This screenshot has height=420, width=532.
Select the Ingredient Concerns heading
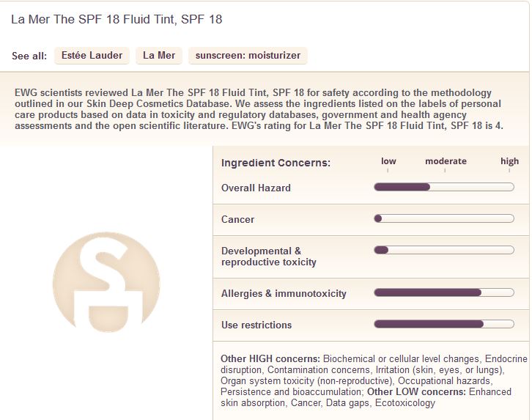pyautogui.click(x=276, y=163)
